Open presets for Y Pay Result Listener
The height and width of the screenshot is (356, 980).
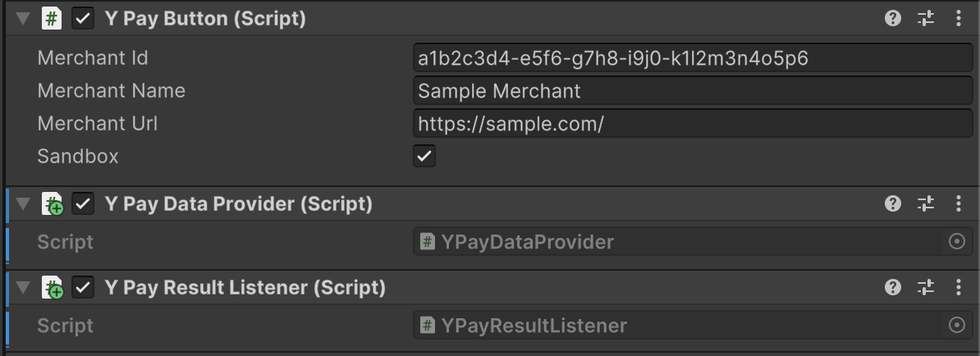[x=926, y=288]
